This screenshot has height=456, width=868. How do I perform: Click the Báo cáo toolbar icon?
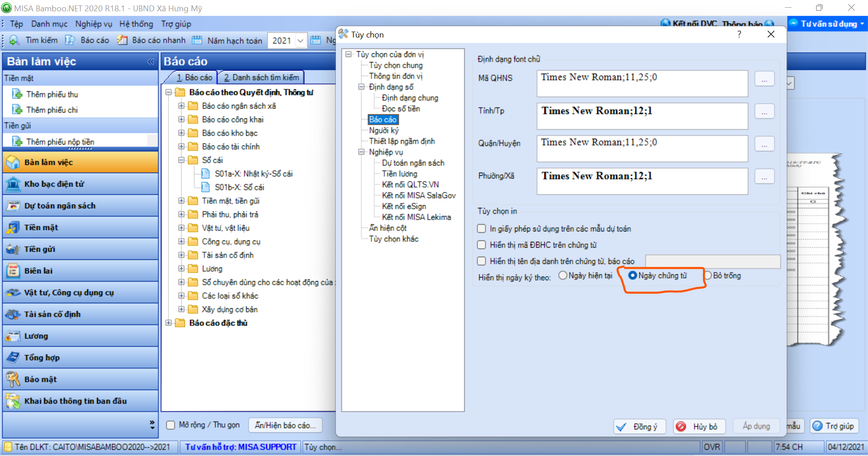(x=70, y=40)
